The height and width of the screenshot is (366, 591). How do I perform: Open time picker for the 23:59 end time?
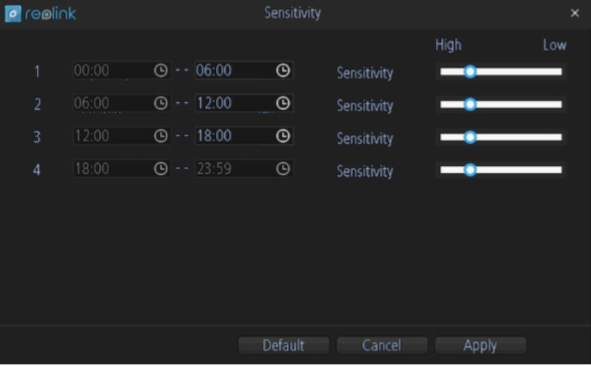283,169
